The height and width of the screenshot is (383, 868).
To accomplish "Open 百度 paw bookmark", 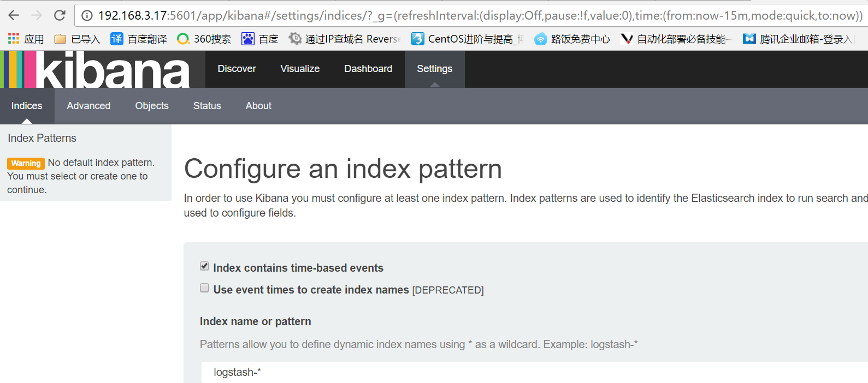I will point(260,39).
